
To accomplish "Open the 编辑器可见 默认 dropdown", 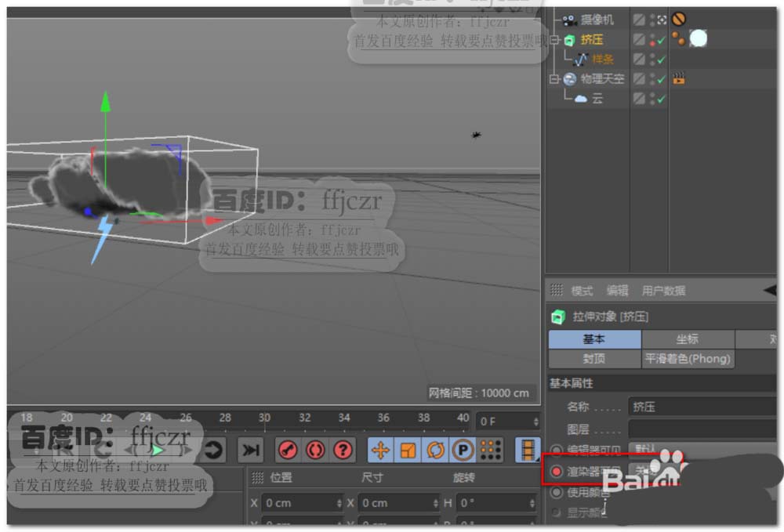I will tap(702, 449).
